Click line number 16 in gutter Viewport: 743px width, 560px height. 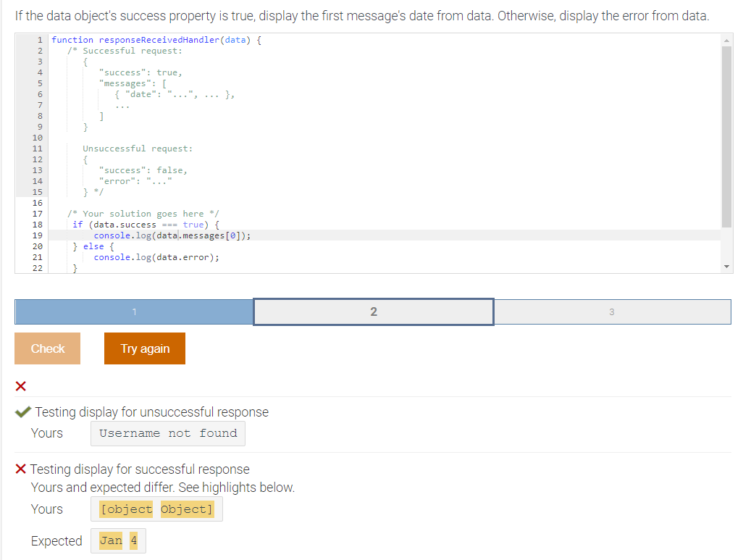(38, 203)
